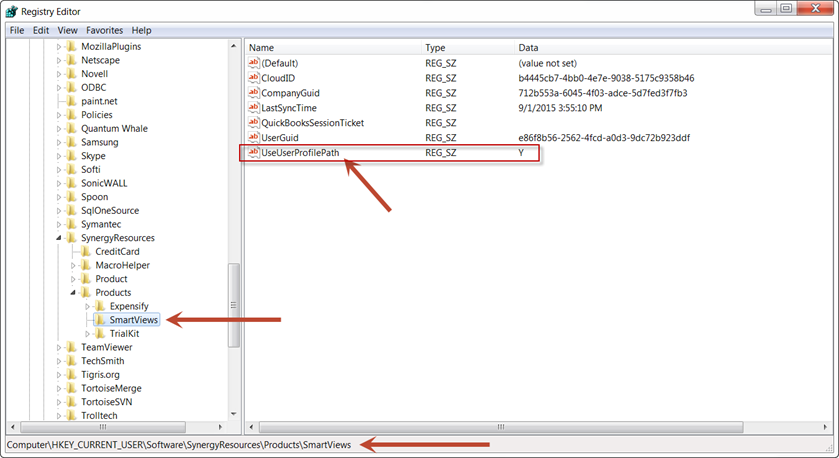Image resolution: width=839 pixels, height=458 pixels.
Task: Click the TechSmith folder icon
Action: pos(72,361)
